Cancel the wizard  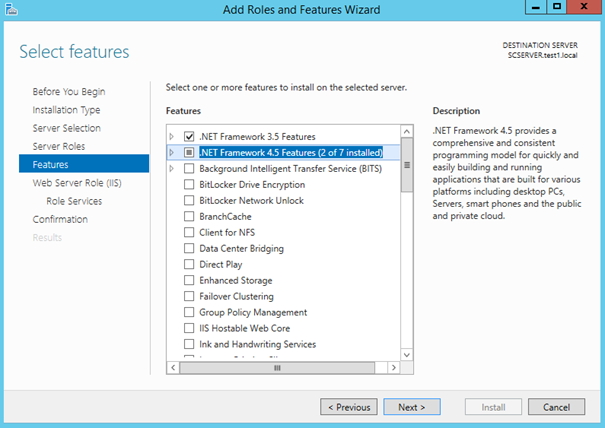coord(556,407)
